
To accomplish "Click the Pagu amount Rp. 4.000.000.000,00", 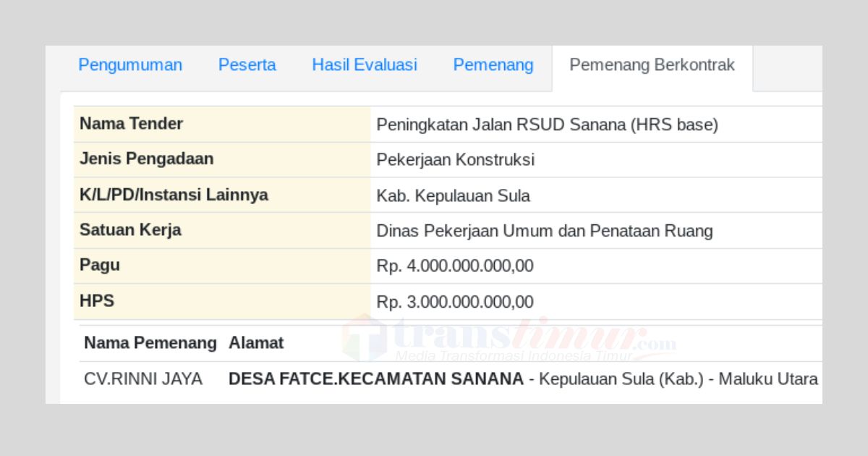I will 454,266.
